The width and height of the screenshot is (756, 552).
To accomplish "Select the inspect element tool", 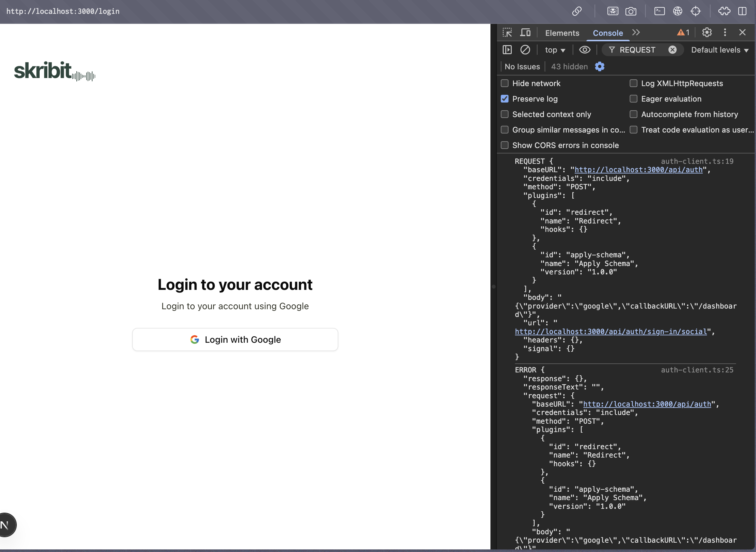I will point(507,33).
